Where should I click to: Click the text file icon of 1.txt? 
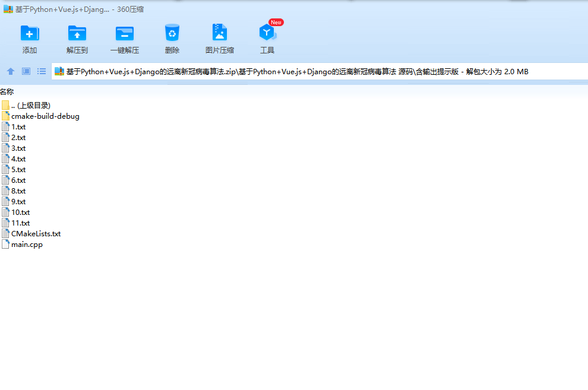click(5, 126)
